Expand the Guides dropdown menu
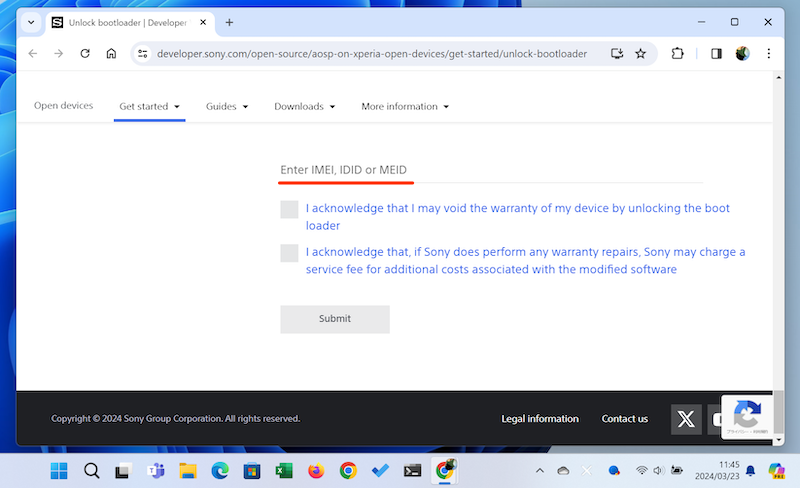 pyautogui.click(x=227, y=106)
